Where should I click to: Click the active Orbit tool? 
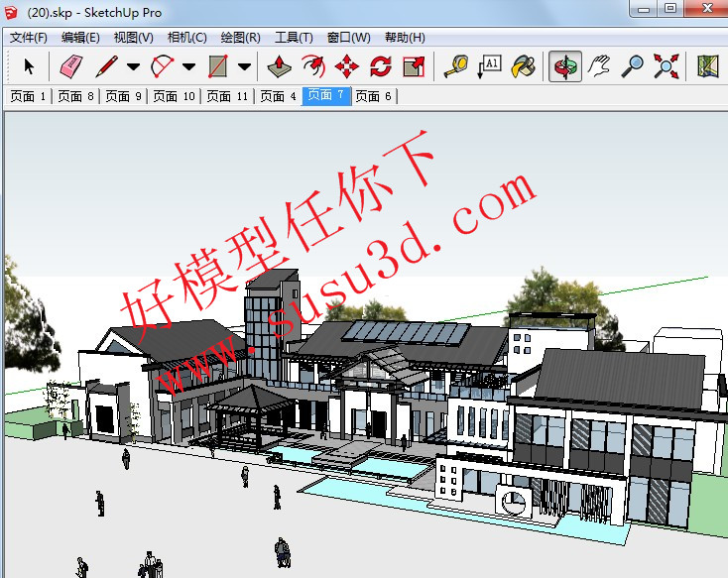click(x=565, y=66)
